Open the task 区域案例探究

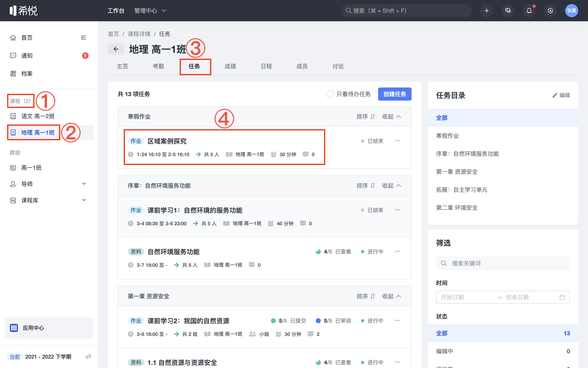pyautogui.click(x=167, y=141)
